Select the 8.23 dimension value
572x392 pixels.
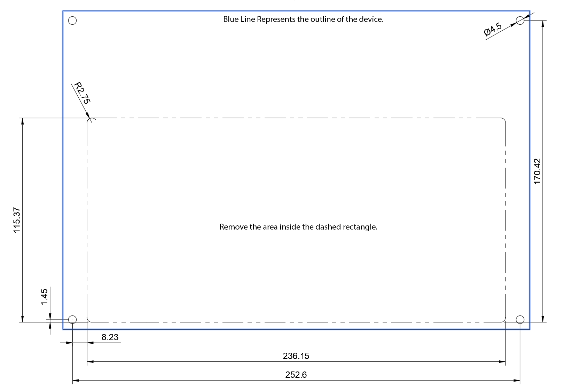click(110, 337)
